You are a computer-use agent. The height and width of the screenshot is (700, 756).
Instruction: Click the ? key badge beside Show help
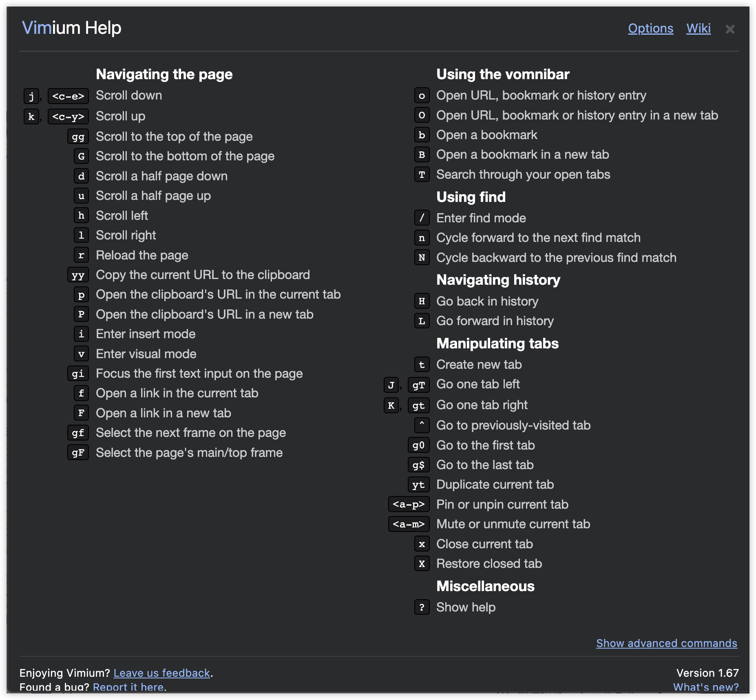422,607
